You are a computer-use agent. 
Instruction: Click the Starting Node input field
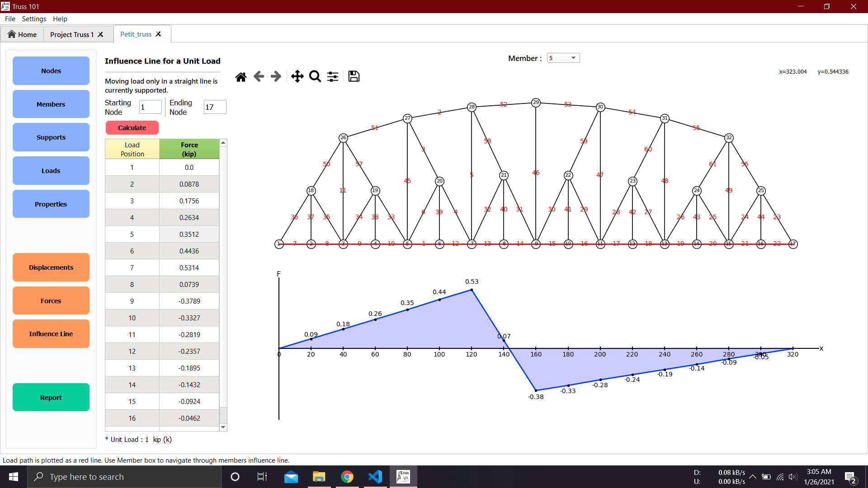150,107
